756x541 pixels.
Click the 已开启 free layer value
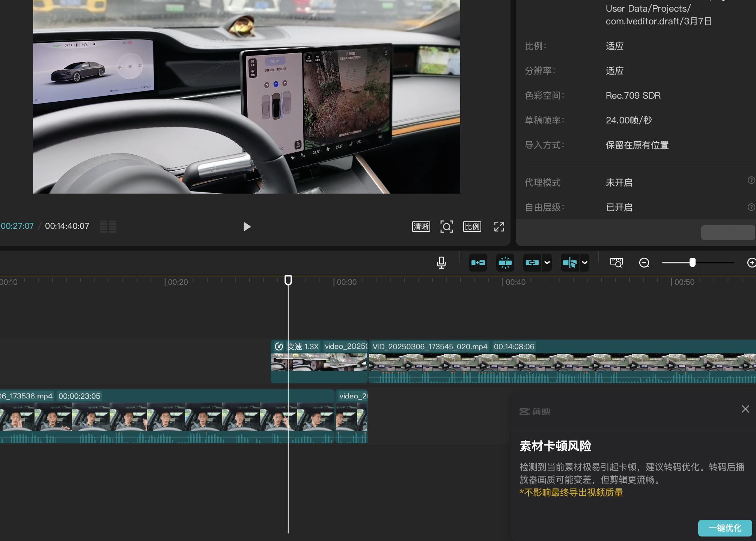(619, 207)
